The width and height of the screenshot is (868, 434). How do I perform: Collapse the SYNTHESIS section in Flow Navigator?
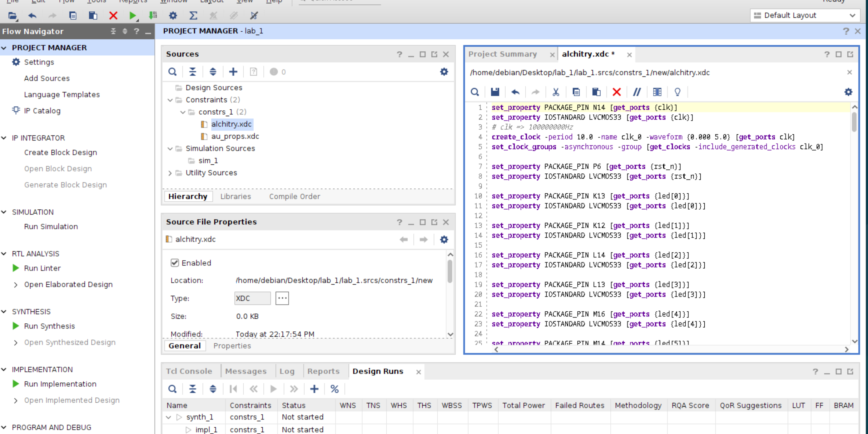(4, 311)
